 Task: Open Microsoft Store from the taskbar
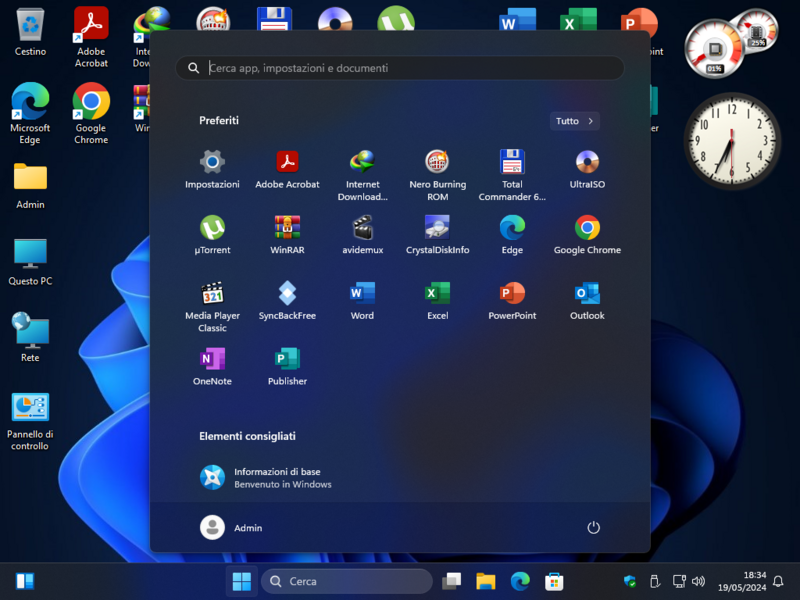click(554, 581)
